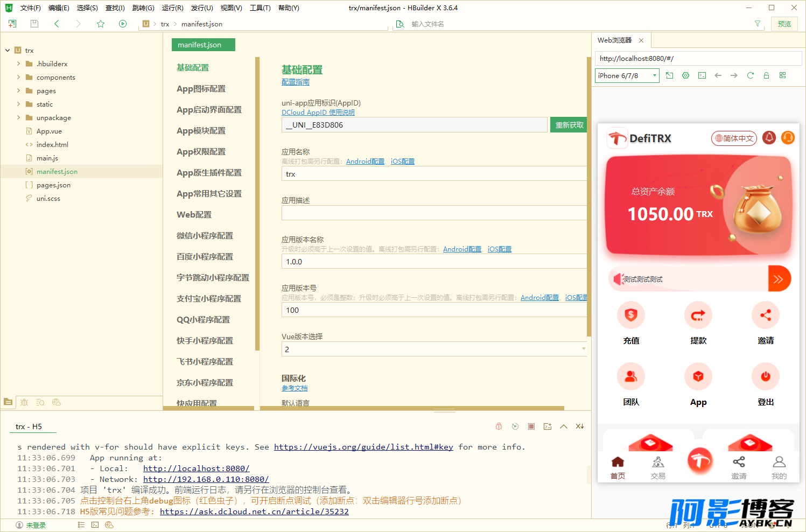Open the 配置指南 link

coord(296,82)
